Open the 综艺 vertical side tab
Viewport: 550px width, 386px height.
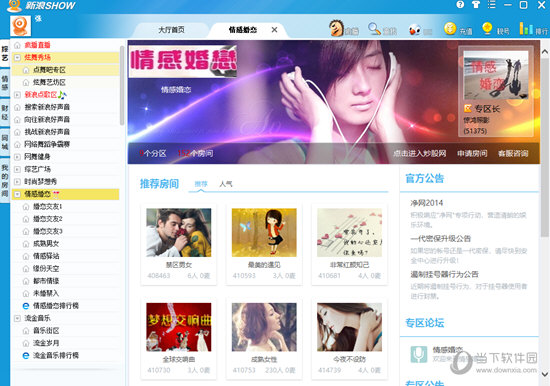click(x=5, y=54)
